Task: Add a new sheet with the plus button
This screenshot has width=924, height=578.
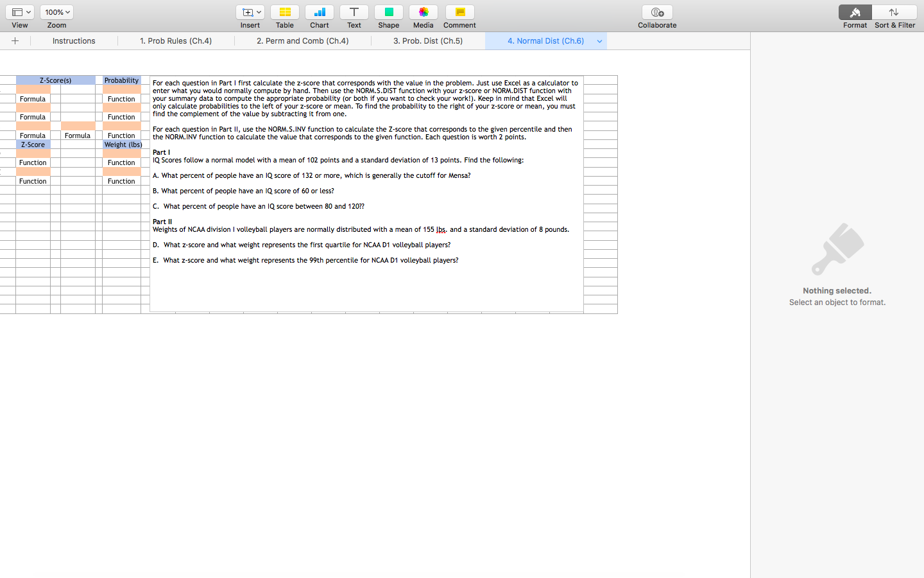Action: point(15,40)
